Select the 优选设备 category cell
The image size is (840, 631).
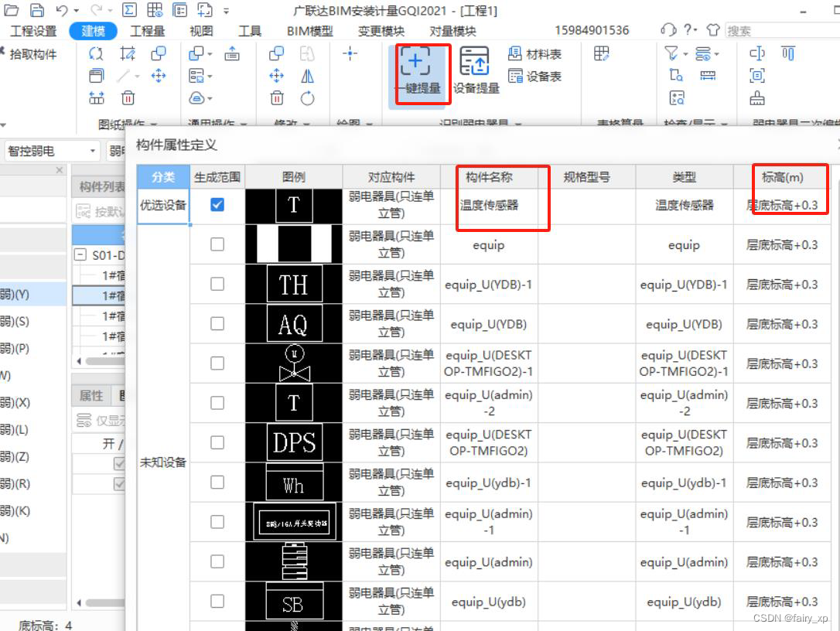(x=163, y=206)
